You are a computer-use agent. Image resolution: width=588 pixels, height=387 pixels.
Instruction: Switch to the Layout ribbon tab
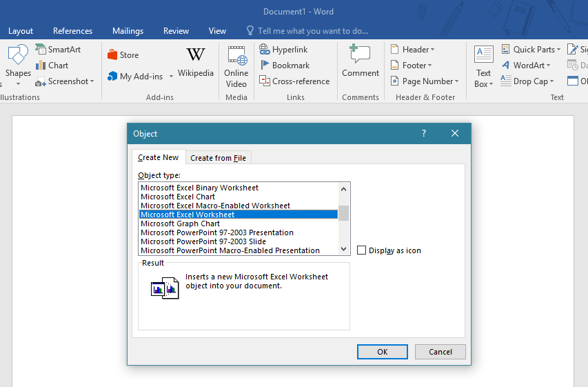(21, 31)
